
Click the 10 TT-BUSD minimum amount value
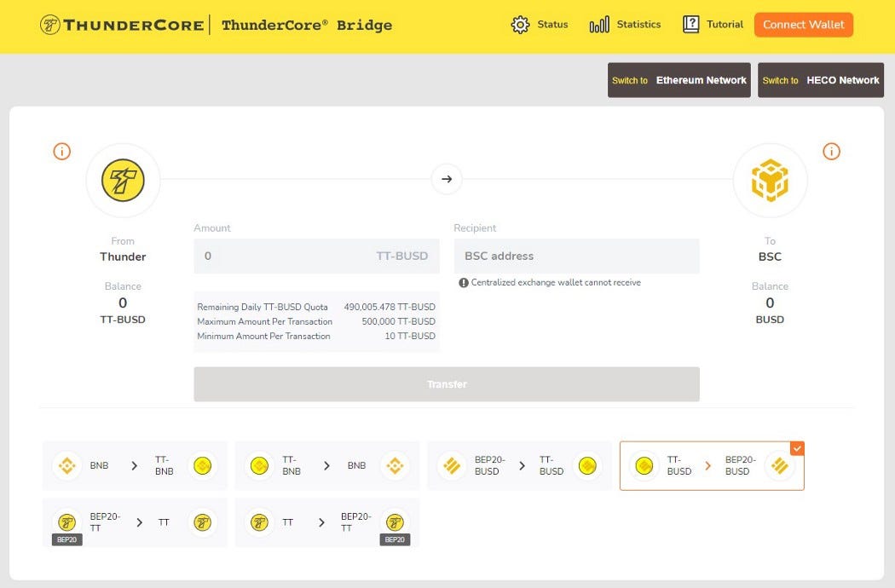click(410, 337)
